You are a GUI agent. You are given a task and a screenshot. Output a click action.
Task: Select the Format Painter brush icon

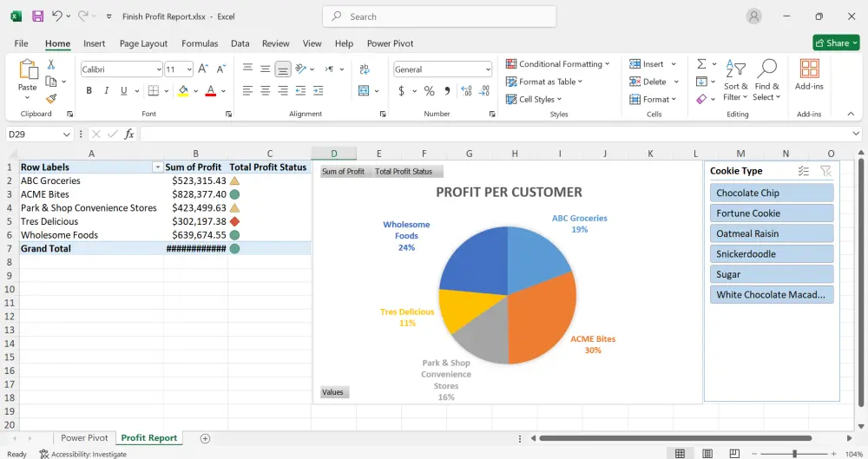[x=51, y=99]
